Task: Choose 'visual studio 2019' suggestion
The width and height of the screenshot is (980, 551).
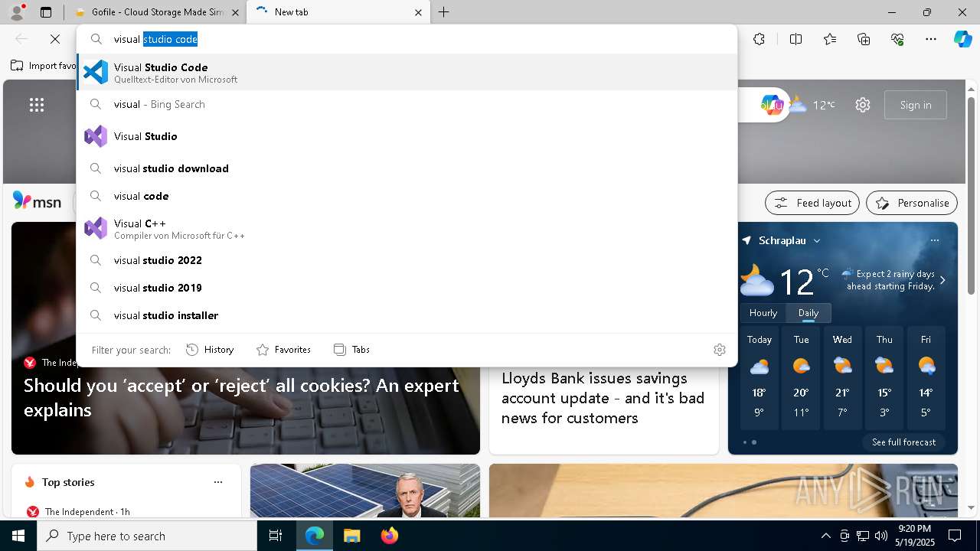Action: (407, 288)
